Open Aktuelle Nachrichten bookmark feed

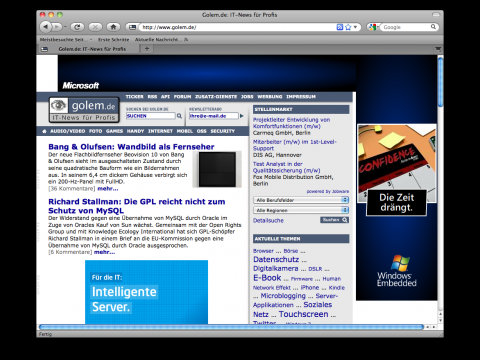[x=161, y=40]
